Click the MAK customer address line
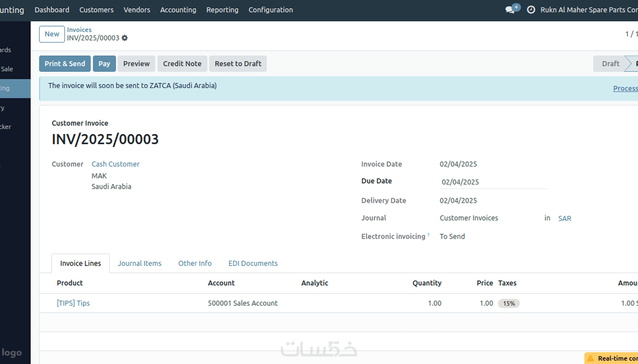The width and height of the screenshot is (638, 364). [x=99, y=176]
